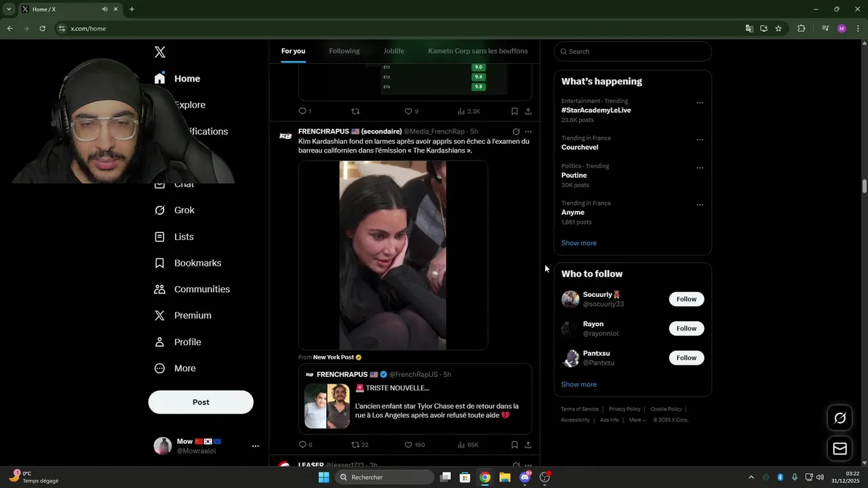Open options for Anyme trend
Screen dimensions: 868x488
click(700, 205)
